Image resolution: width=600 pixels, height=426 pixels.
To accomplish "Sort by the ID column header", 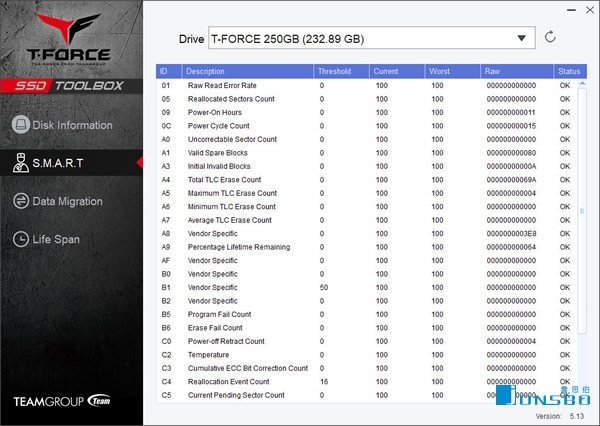I will 169,71.
